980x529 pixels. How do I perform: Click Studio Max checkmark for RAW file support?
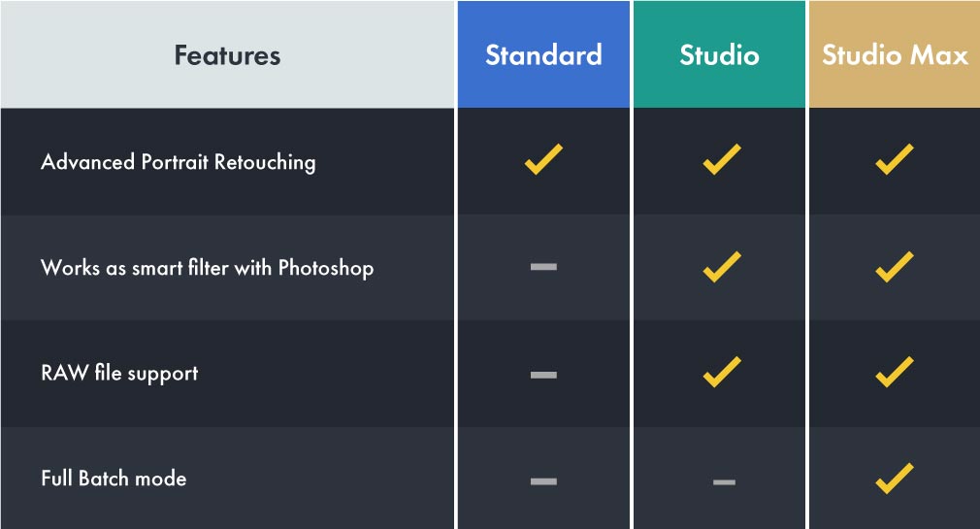(894, 373)
